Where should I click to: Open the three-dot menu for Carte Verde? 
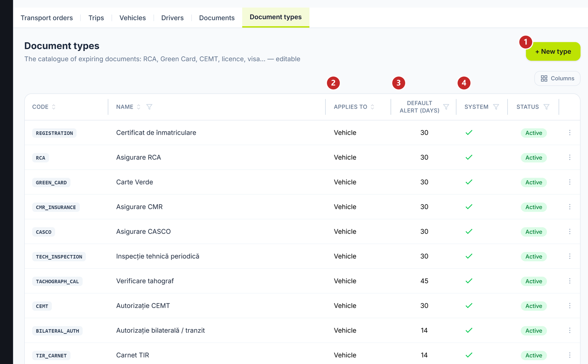pos(570,182)
